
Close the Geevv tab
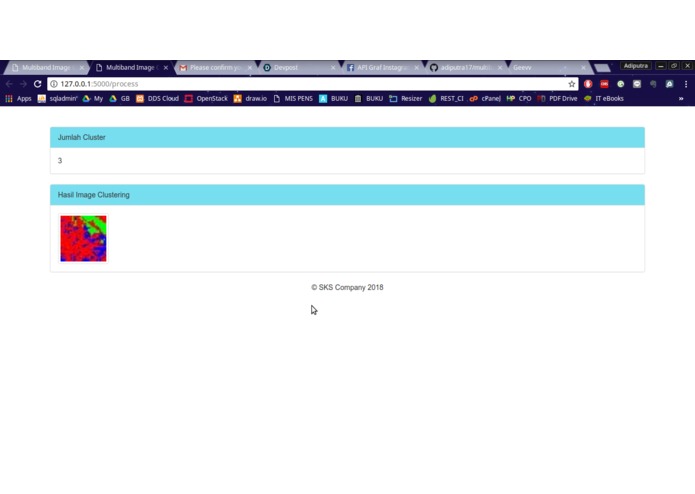583,68
